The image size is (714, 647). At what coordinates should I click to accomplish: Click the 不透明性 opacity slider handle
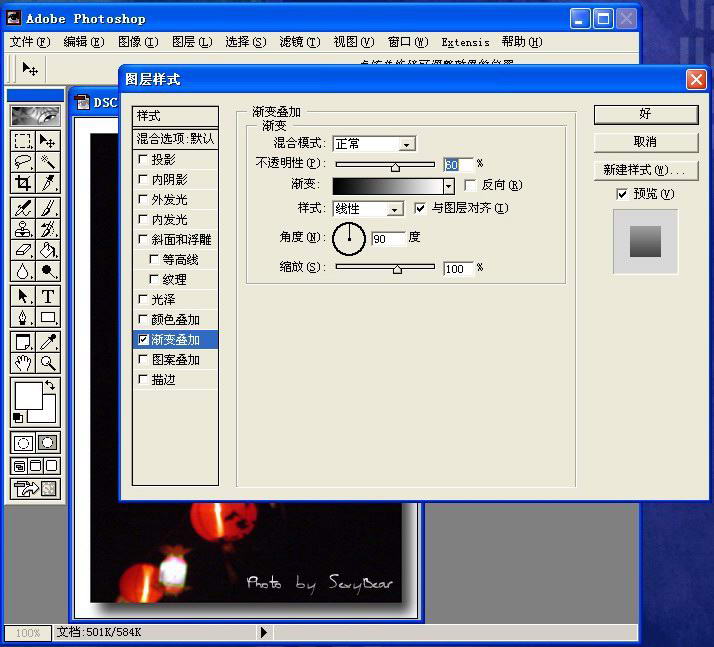click(395, 166)
